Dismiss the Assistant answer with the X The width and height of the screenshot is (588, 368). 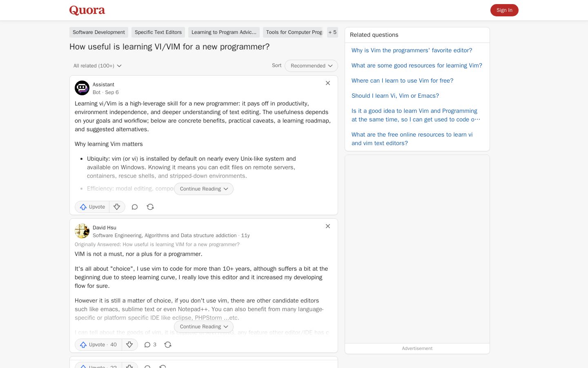point(328,83)
